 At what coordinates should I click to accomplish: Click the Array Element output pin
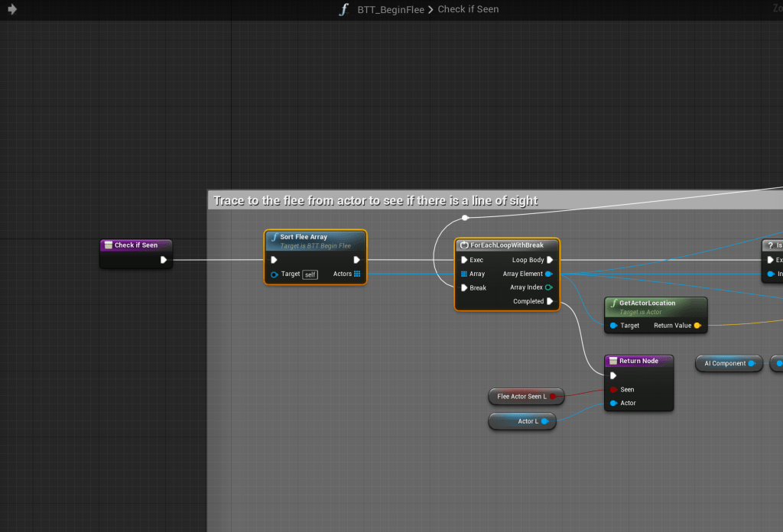(549, 274)
